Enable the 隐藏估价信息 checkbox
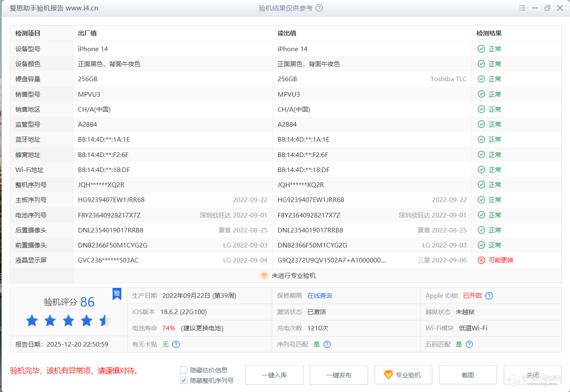The image size is (570, 392). pos(183,370)
